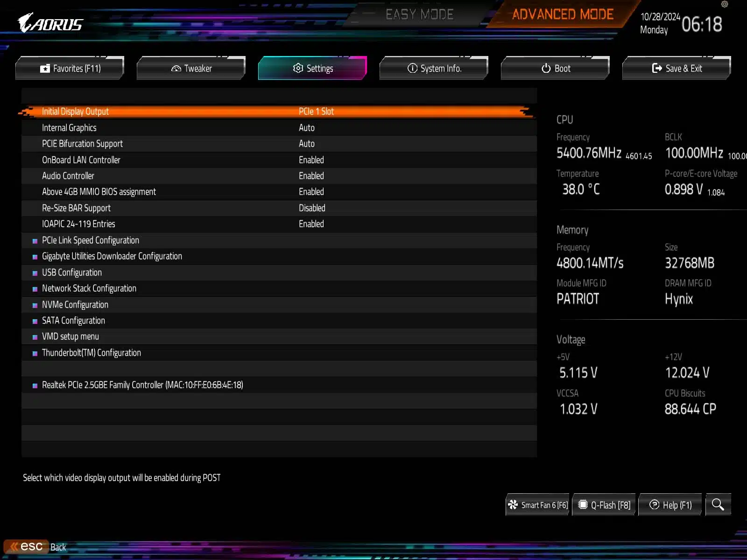
Task: Select OnBoard LAN Controller setting
Action: point(81,160)
